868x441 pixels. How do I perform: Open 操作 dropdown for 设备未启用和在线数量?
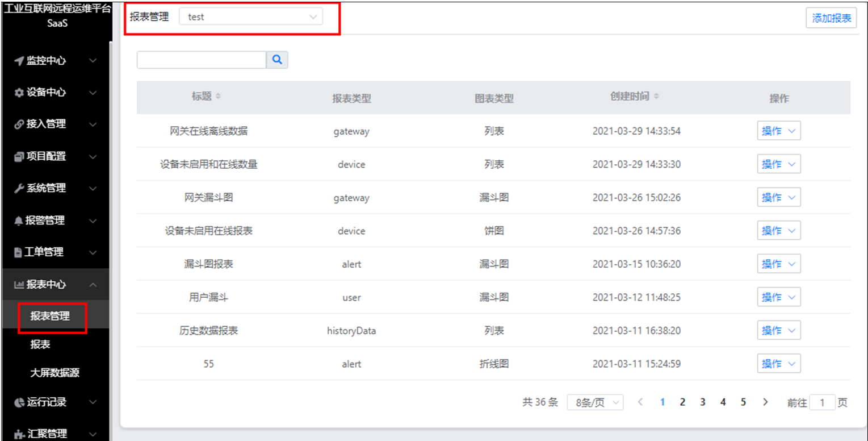779,164
